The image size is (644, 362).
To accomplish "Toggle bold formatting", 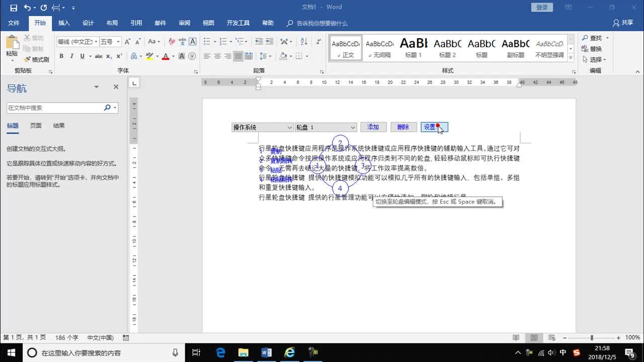I will 61,56.
